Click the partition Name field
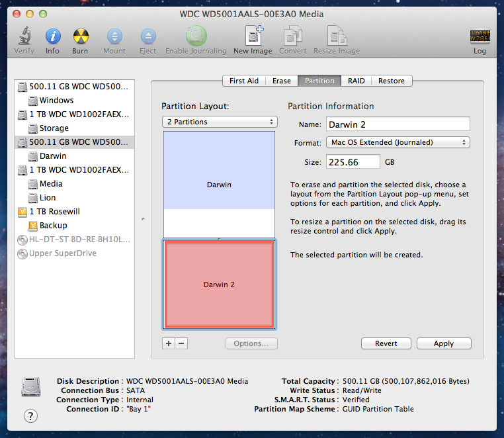This screenshot has height=438, width=504. (398, 124)
